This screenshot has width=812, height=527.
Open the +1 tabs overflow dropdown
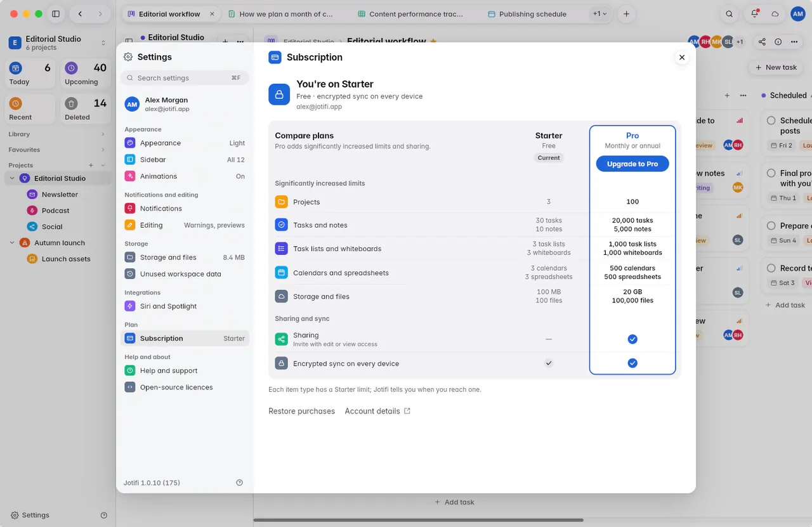tap(599, 14)
